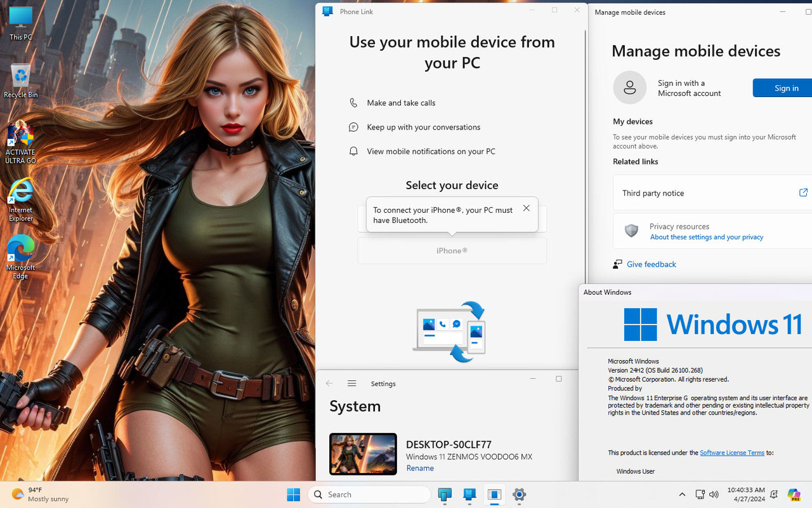Viewport: 812px width, 508px height.
Task: Click the My devices heading
Action: [x=632, y=121]
